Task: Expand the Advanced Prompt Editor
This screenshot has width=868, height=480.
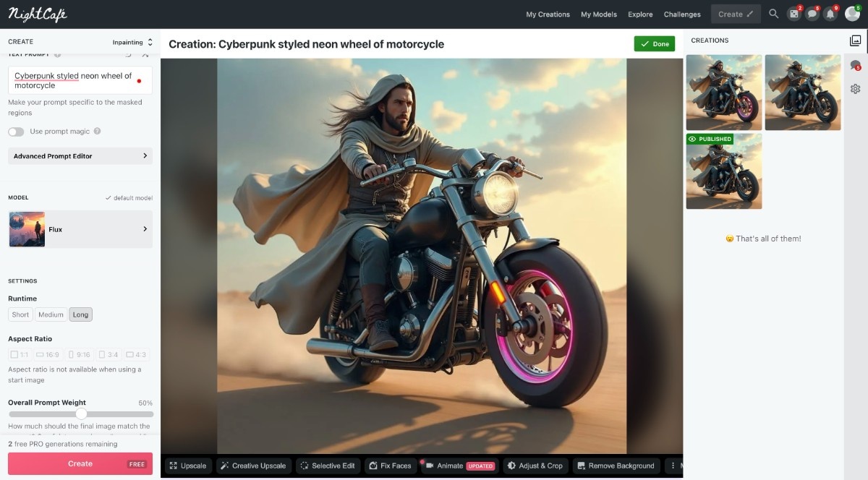Action: (x=80, y=156)
